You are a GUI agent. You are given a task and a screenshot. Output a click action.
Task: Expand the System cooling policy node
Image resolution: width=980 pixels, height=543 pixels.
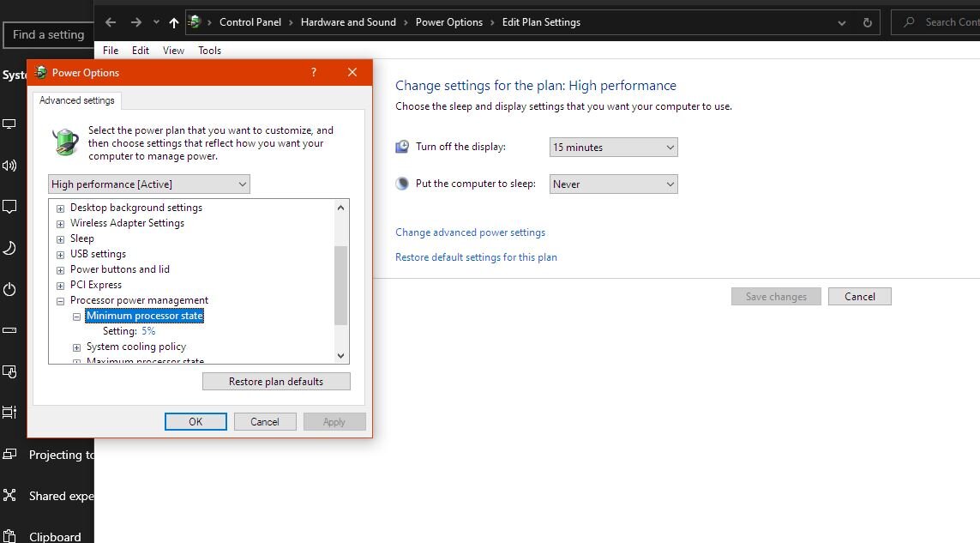(76, 347)
